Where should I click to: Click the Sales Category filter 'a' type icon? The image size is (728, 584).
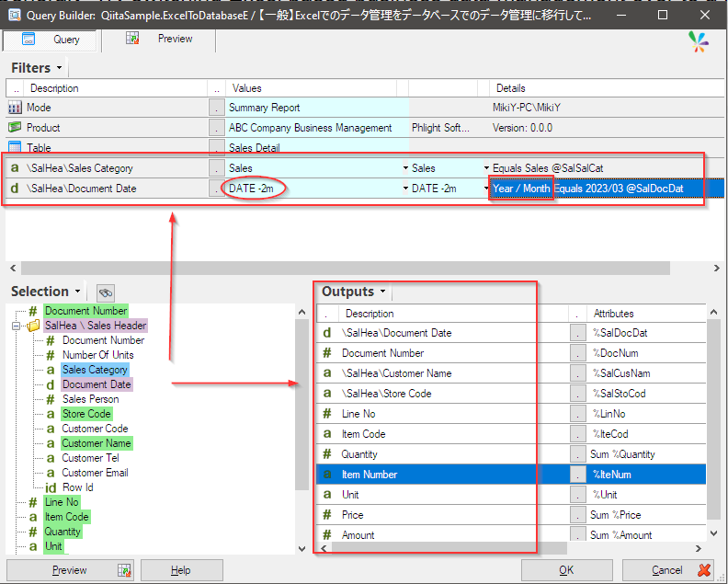coord(15,167)
